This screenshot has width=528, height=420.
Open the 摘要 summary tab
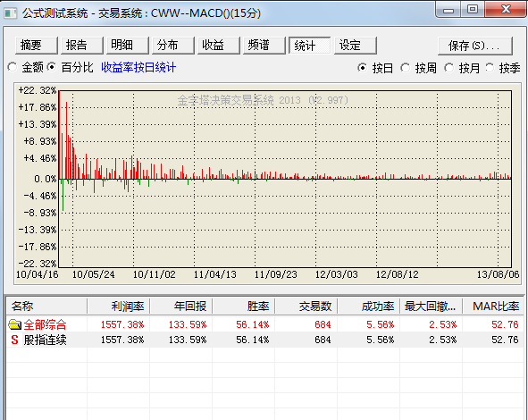pos(37,46)
